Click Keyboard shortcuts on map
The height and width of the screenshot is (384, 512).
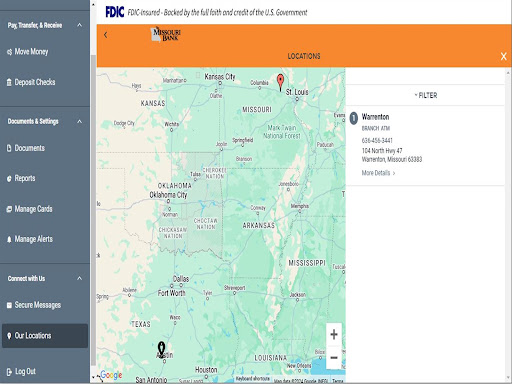coord(253,379)
